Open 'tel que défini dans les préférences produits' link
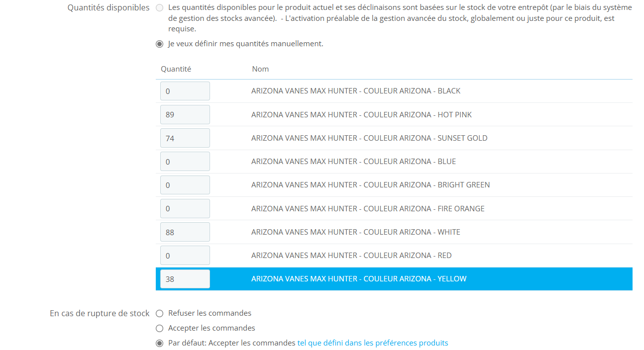Viewport: 644px width, 350px height. tap(373, 343)
